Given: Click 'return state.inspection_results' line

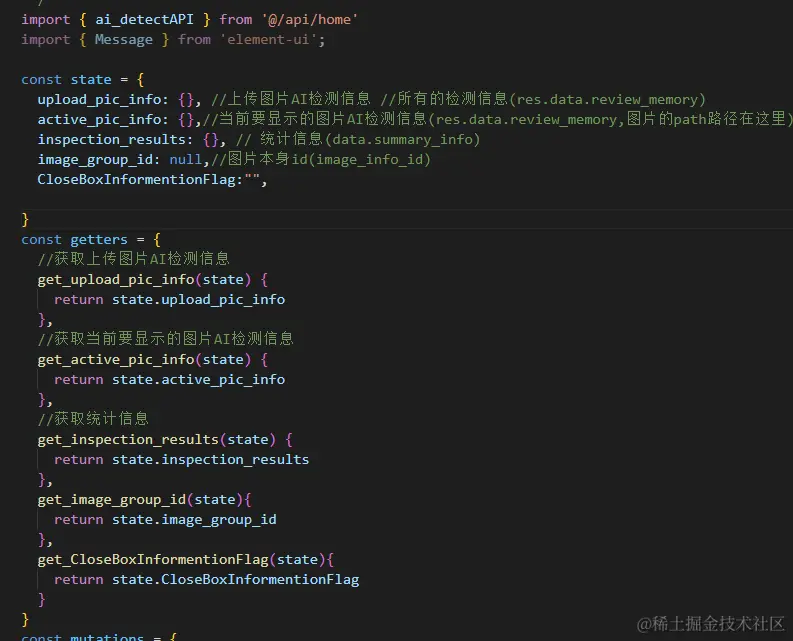Looking at the screenshot, I should point(182,459).
